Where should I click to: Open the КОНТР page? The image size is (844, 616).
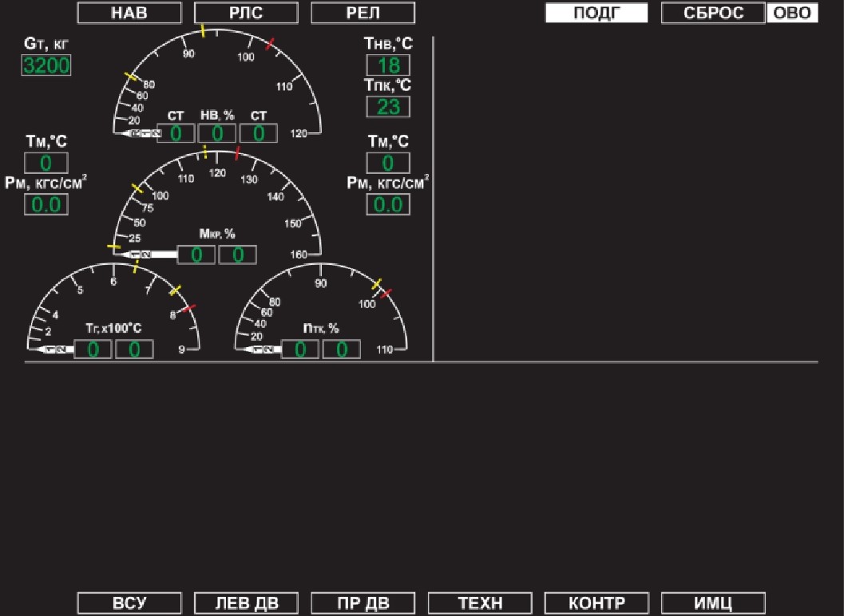click(596, 603)
